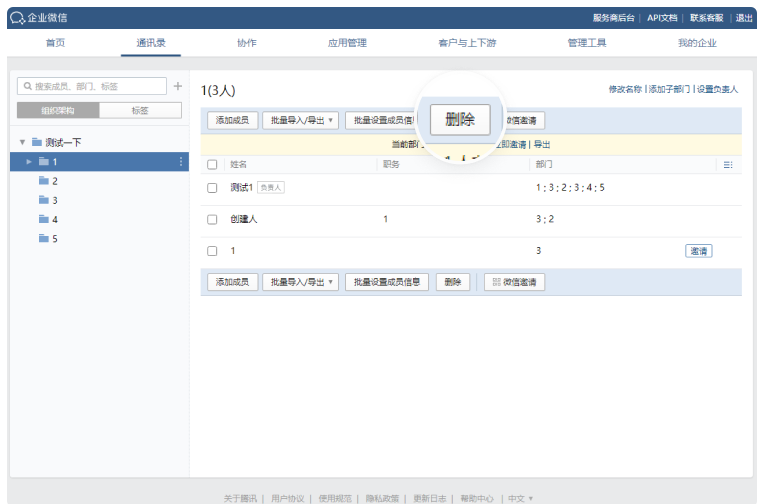The width and height of the screenshot is (759, 504).
Task: Click the folder icon of department 3
Action: point(43,200)
